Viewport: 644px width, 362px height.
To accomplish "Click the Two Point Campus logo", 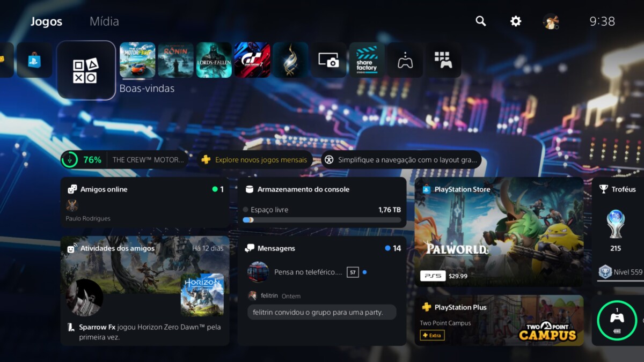I will [x=547, y=330].
